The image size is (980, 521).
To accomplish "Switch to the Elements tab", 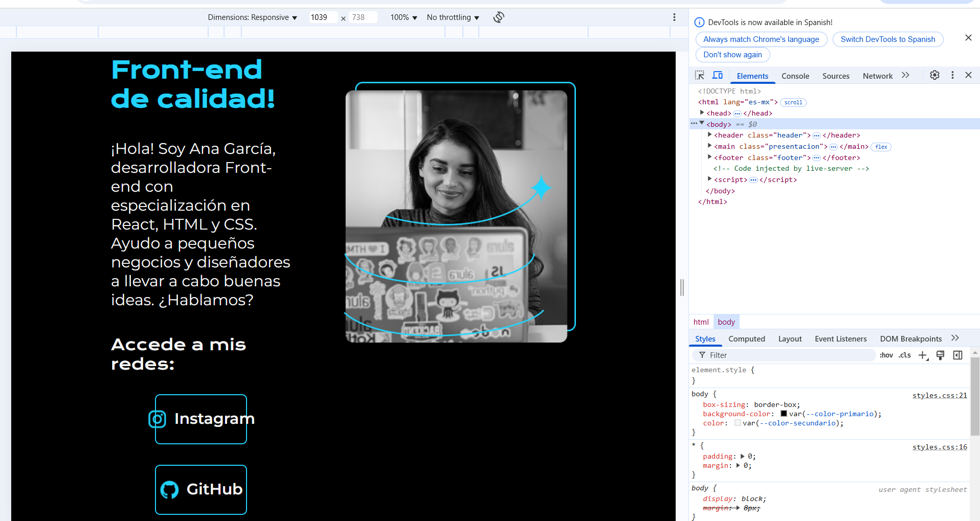I will 752,76.
